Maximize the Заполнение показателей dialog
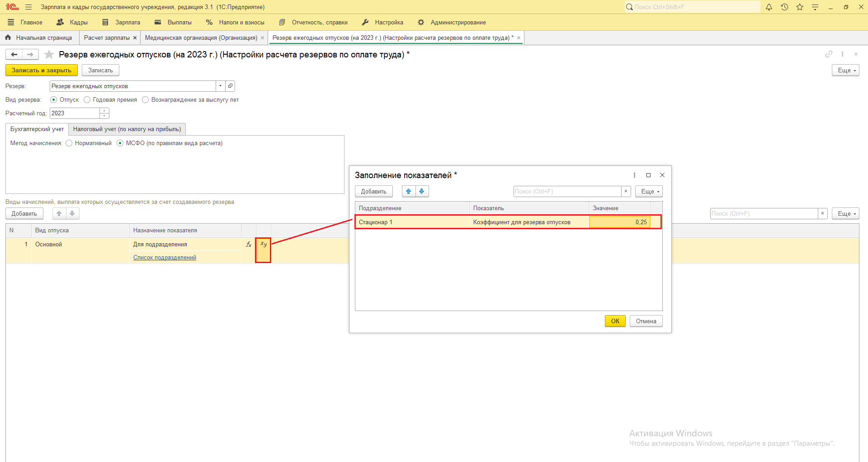 point(648,175)
